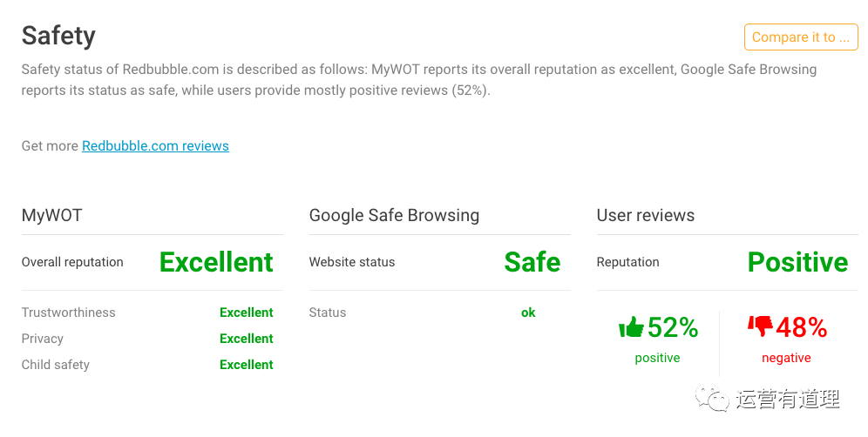Follow the Redbubble.com reviews link
This screenshot has width=868, height=437.
tap(155, 146)
